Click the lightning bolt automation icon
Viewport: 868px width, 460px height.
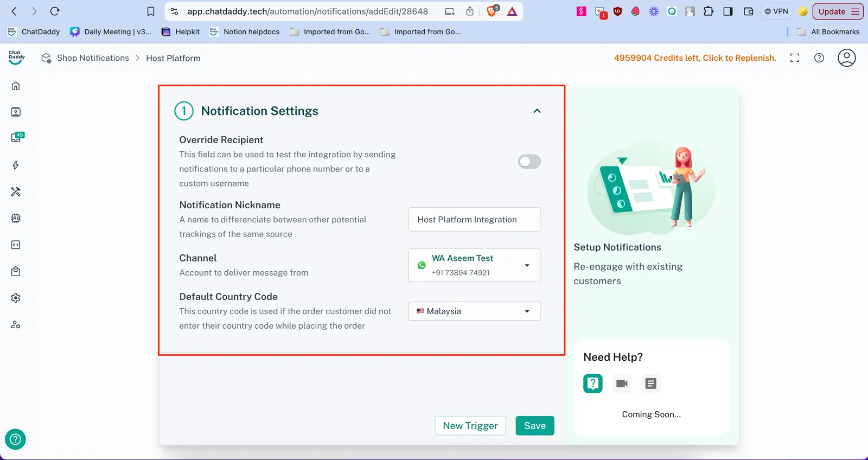pyautogui.click(x=16, y=165)
